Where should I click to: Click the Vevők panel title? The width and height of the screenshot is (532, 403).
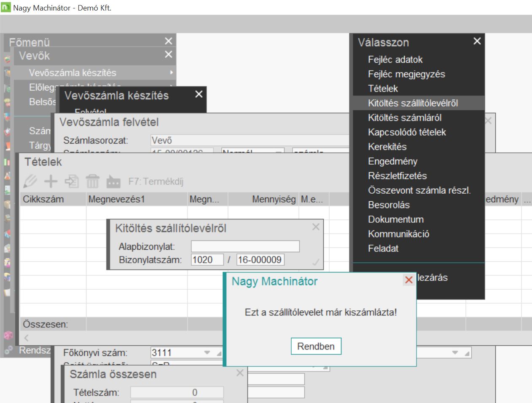pyautogui.click(x=34, y=56)
